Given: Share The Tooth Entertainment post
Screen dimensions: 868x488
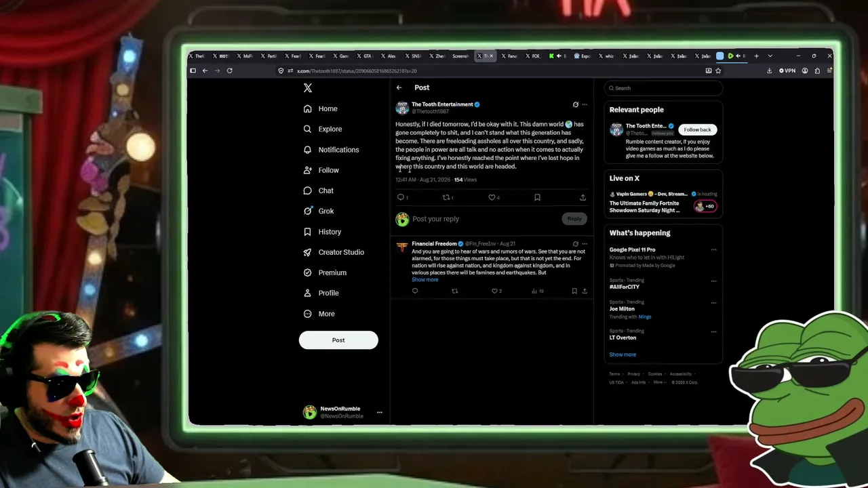Looking at the screenshot, I should tap(583, 197).
